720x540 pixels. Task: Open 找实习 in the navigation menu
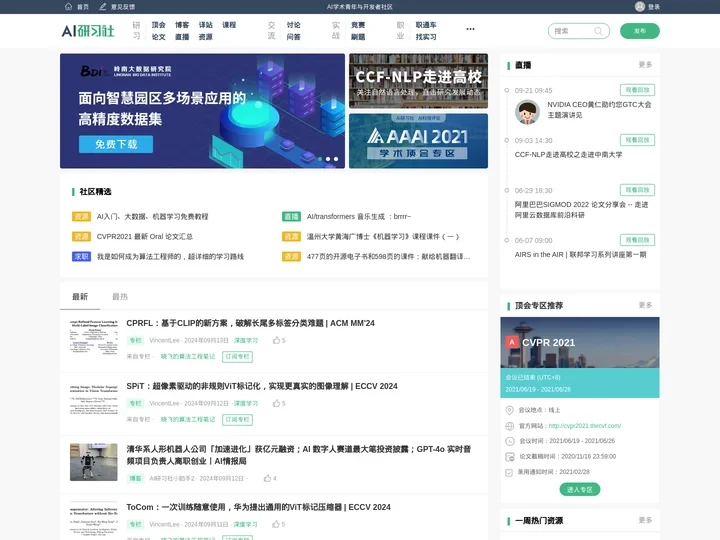426,37
